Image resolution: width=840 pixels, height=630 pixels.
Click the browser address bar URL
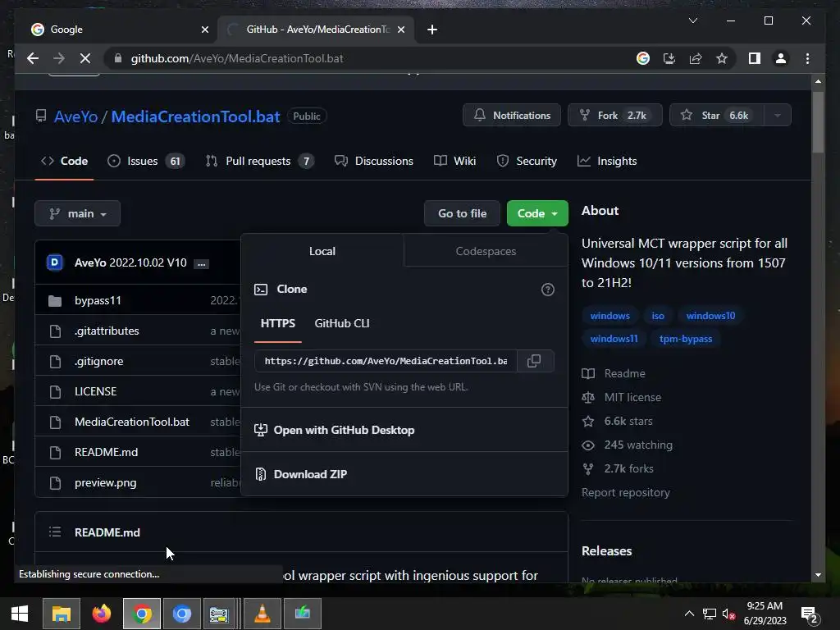(x=237, y=58)
